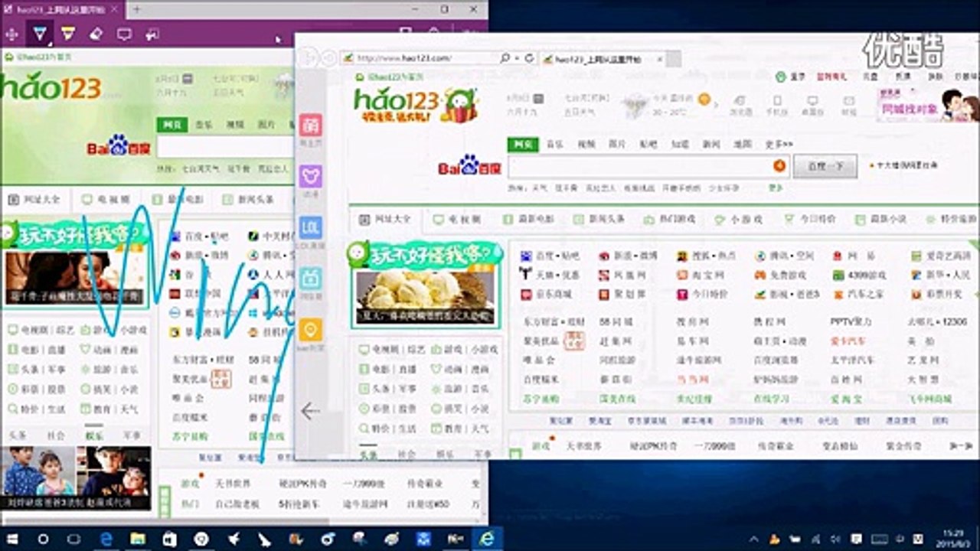Screen dimensions: 980x551
Task: Select the Clip tool in Edge toolbar
Action: pos(152,34)
